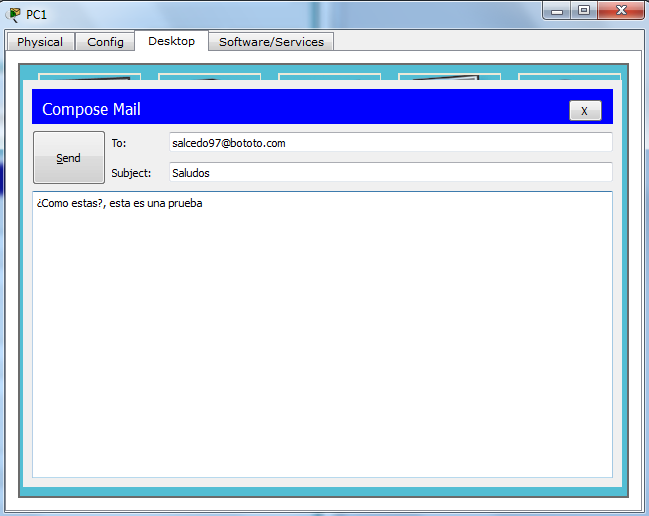Focus the Subject field containing Saludos
This screenshot has height=516, width=649.
point(389,172)
